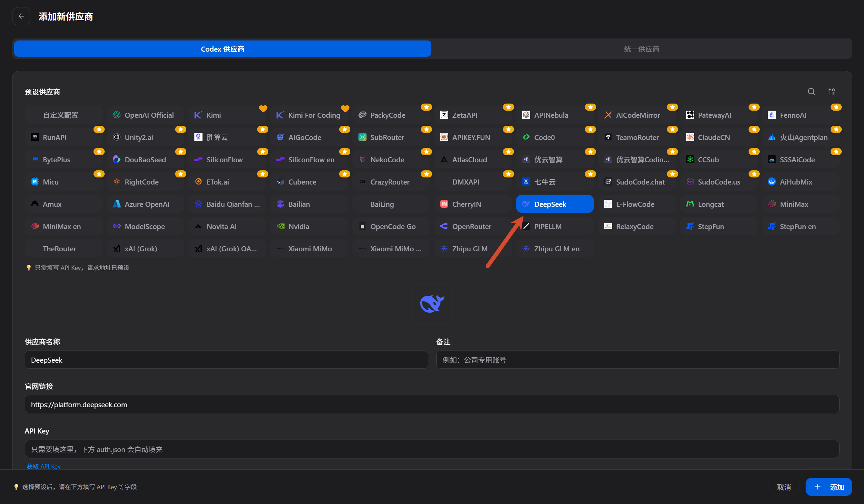Toggle preset provider sort order

click(x=831, y=91)
